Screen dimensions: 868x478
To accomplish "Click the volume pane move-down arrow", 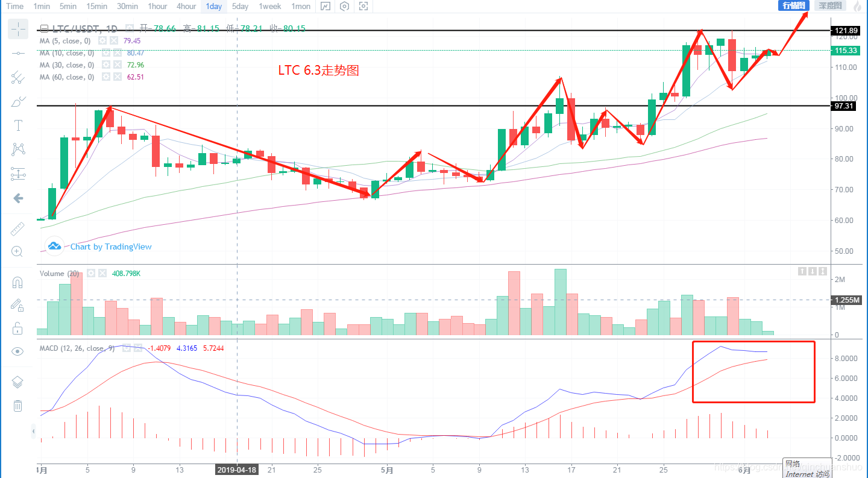I will pyautogui.click(x=813, y=271).
